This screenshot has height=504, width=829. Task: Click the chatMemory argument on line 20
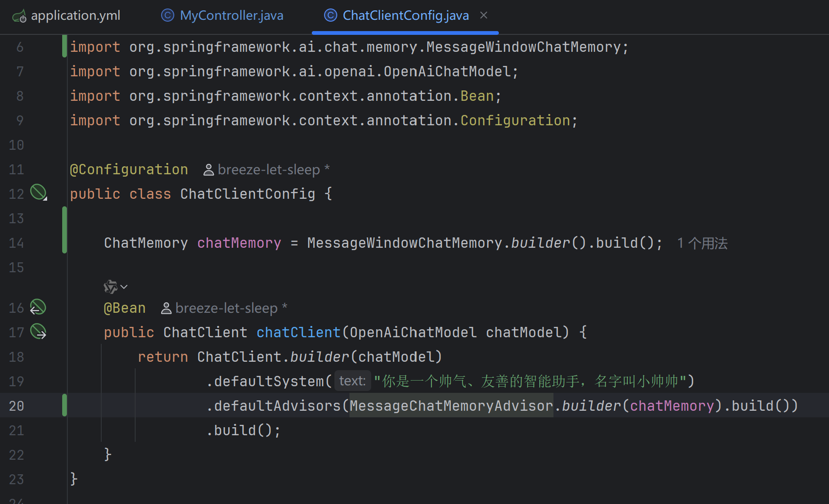point(672,406)
